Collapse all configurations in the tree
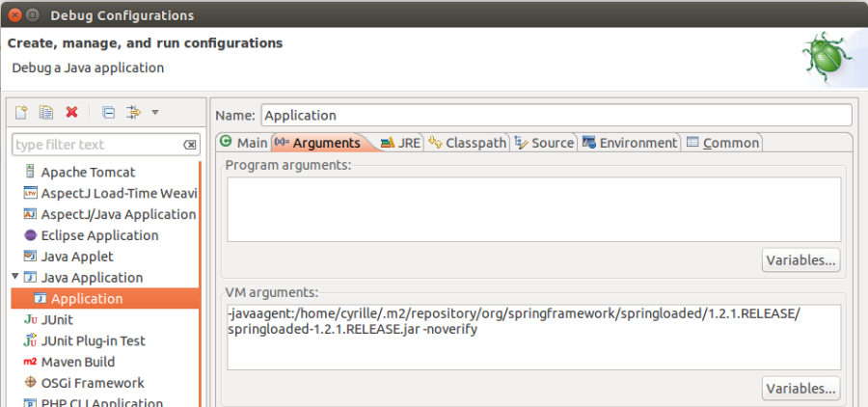The image size is (868, 407). (x=108, y=113)
